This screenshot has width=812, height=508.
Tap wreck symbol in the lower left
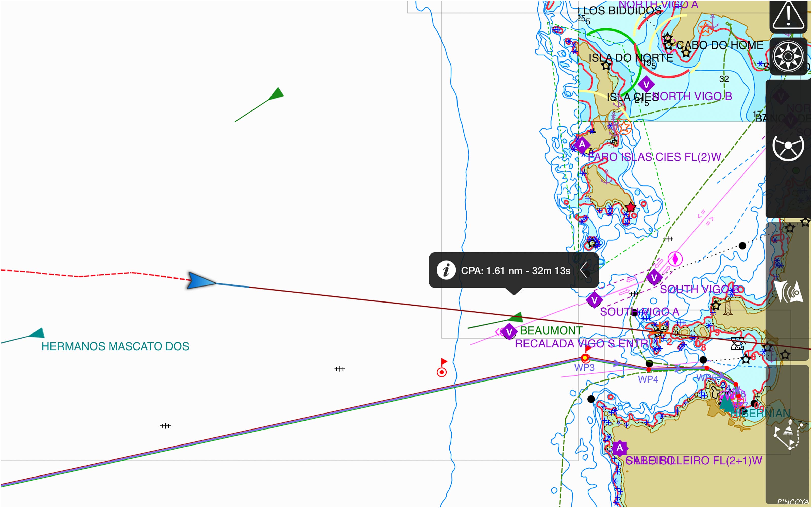165,426
